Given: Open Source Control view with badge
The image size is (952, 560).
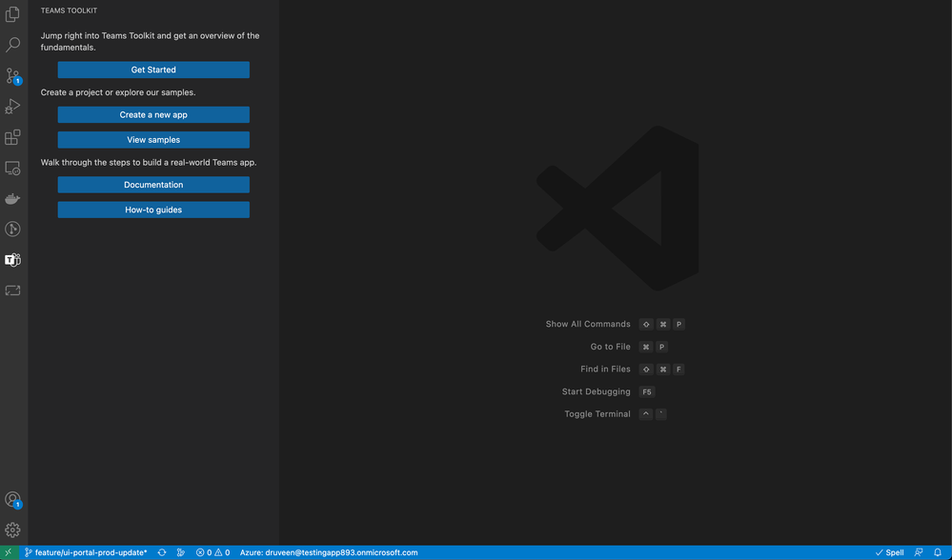Looking at the screenshot, I should [12, 76].
